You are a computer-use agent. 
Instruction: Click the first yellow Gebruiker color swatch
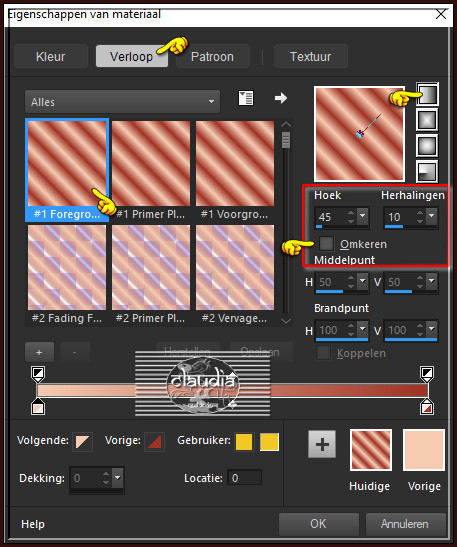[244, 442]
